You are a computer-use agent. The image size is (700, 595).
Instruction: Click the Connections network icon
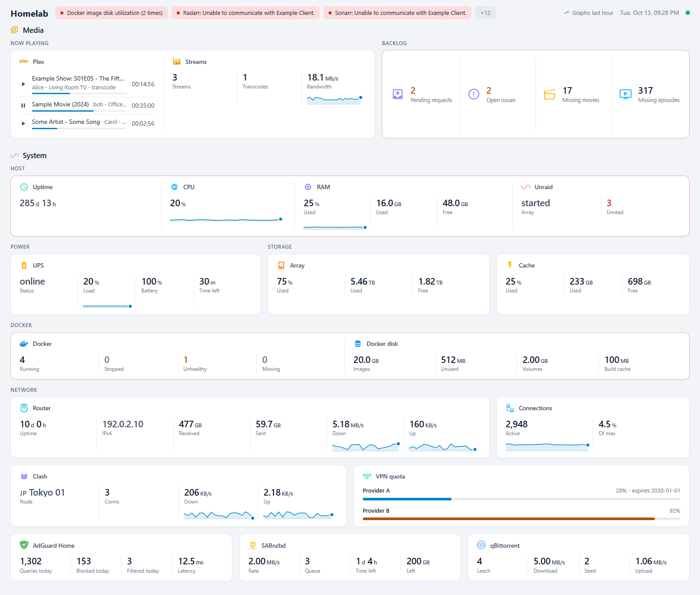pyautogui.click(x=510, y=408)
